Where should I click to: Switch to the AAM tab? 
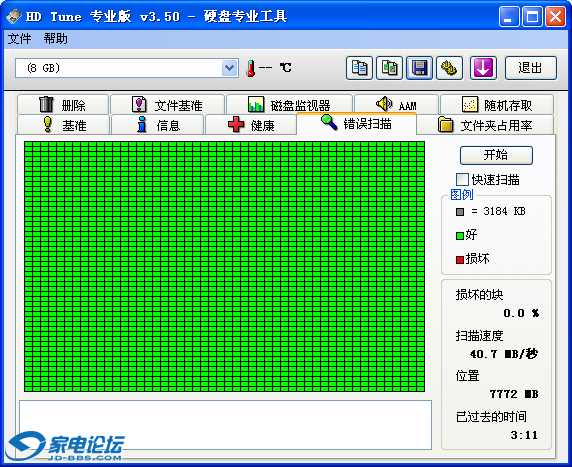coord(396,104)
